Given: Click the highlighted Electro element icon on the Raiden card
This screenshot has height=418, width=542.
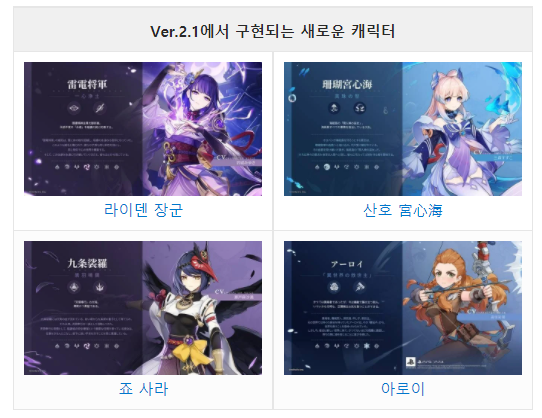Looking at the screenshot, I should [87, 167].
